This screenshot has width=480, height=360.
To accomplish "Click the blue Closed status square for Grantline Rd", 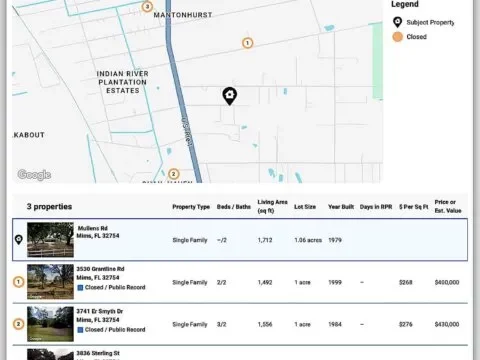I will [80, 287].
